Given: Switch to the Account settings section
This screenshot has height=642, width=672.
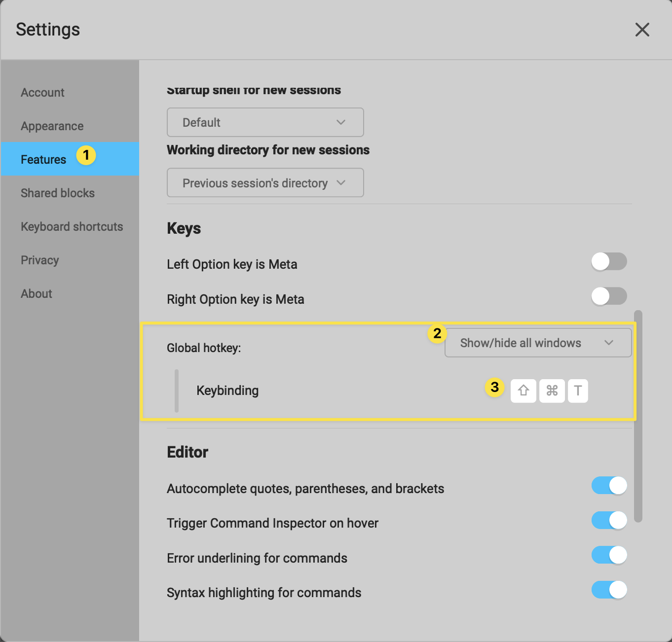Looking at the screenshot, I should point(42,92).
